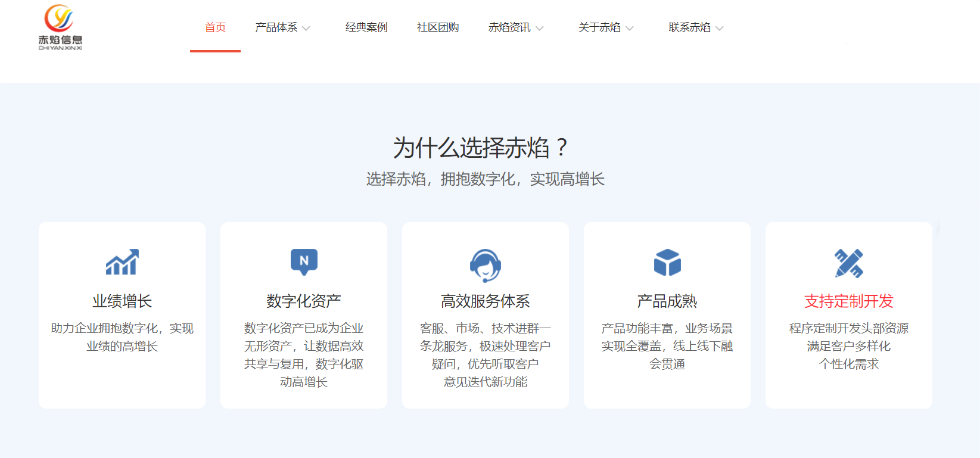980x458 pixels.
Task: Open the 经典案例 menu item
Action: pyautogui.click(x=366, y=27)
